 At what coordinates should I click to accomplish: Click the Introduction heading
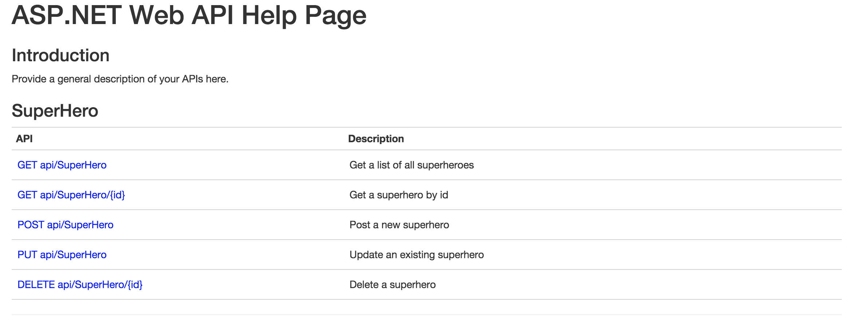[x=60, y=55]
